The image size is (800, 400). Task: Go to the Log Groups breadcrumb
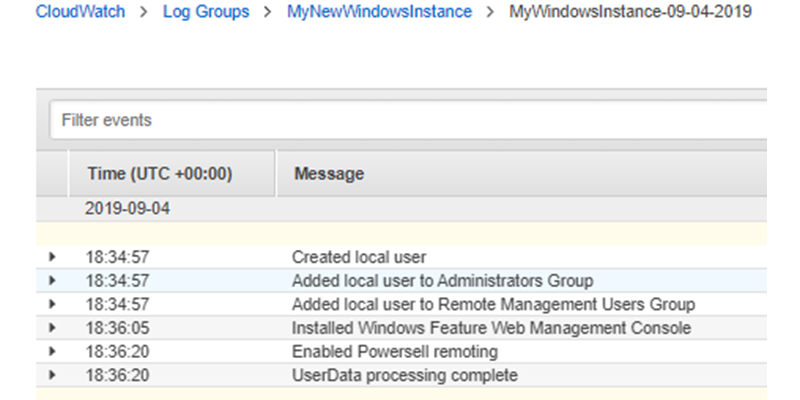pyautogui.click(x=206, y=12)
